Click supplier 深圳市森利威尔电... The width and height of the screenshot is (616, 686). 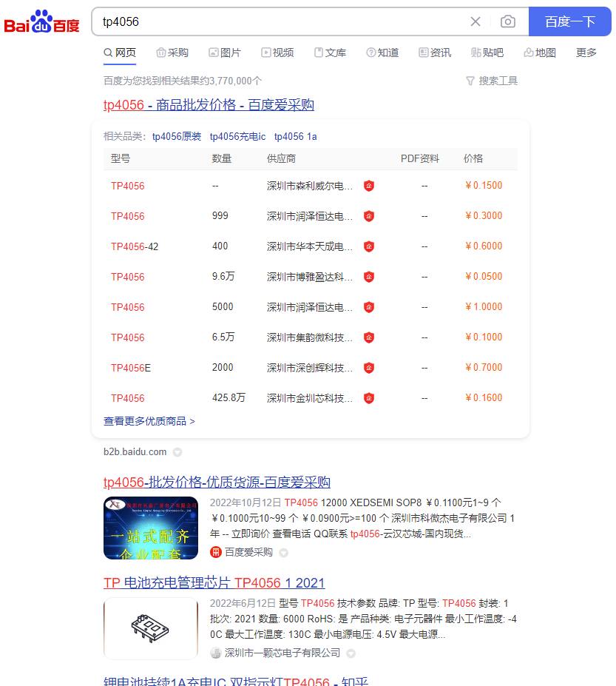click(310, 186)
